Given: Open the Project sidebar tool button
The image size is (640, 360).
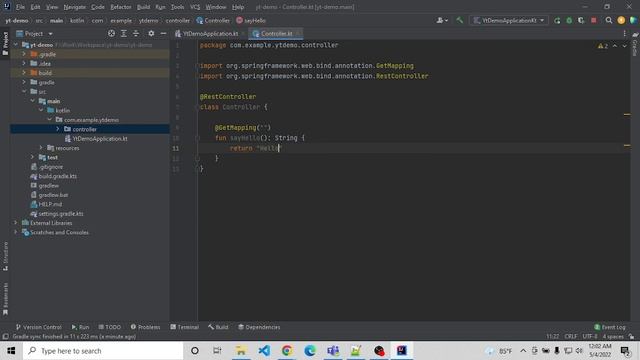Looking at the screenshot, I should click(5, 44).
